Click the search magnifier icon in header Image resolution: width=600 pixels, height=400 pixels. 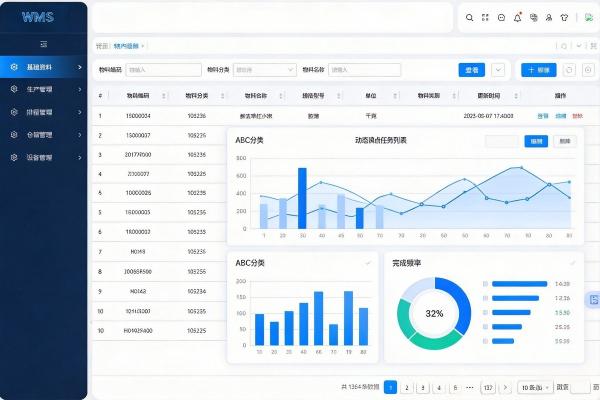(x=470, y=17)
